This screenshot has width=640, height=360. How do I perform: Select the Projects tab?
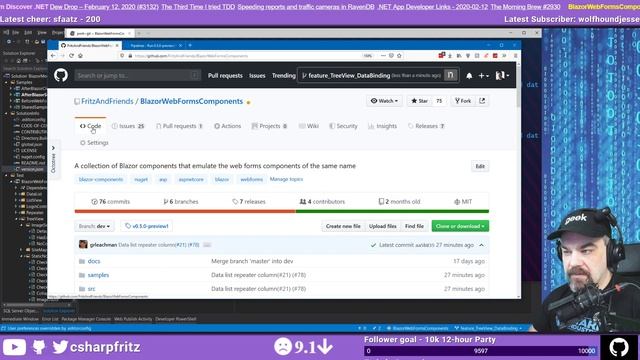(x=269, y=126)
